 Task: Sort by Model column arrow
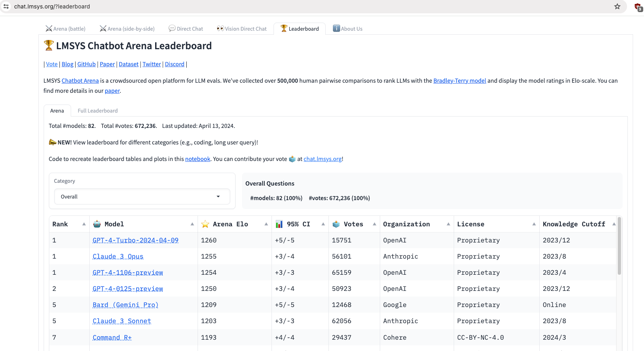pos(192,224)
